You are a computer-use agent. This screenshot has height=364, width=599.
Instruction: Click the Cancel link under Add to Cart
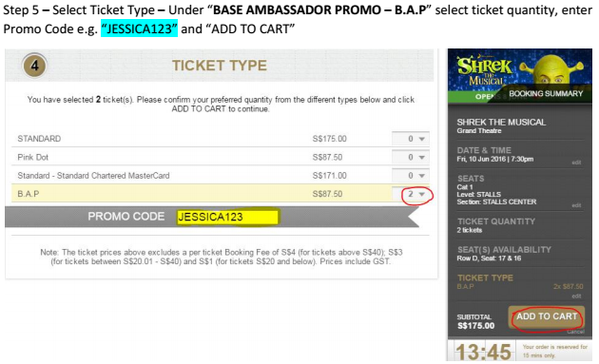(x=575, y=332)
